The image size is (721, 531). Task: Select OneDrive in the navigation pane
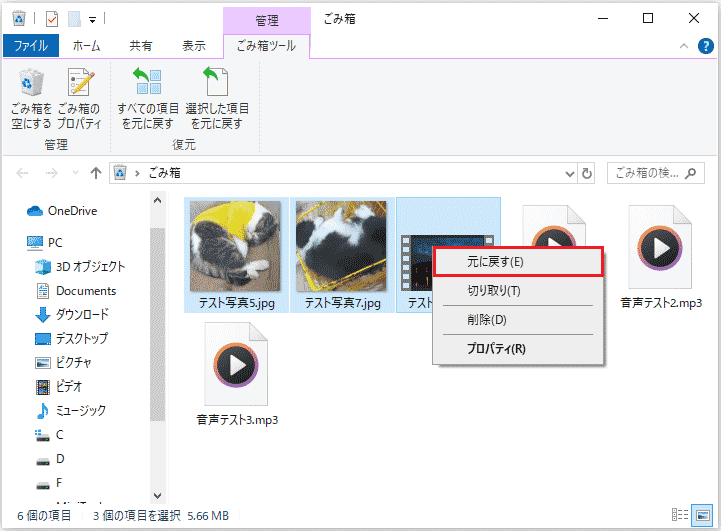coord(72,211)
